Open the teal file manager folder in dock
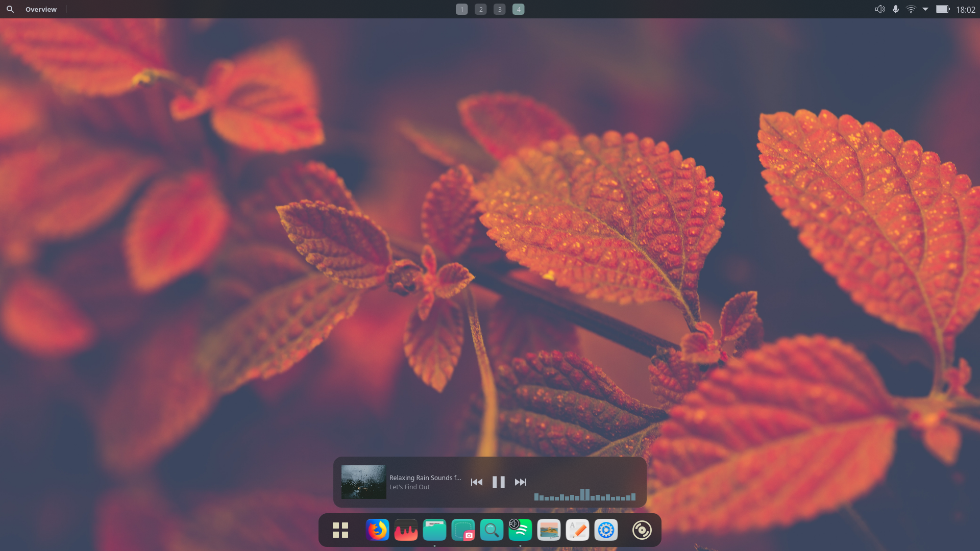The height and width of the screenshot is (551, 980). [x=434, y=530]
